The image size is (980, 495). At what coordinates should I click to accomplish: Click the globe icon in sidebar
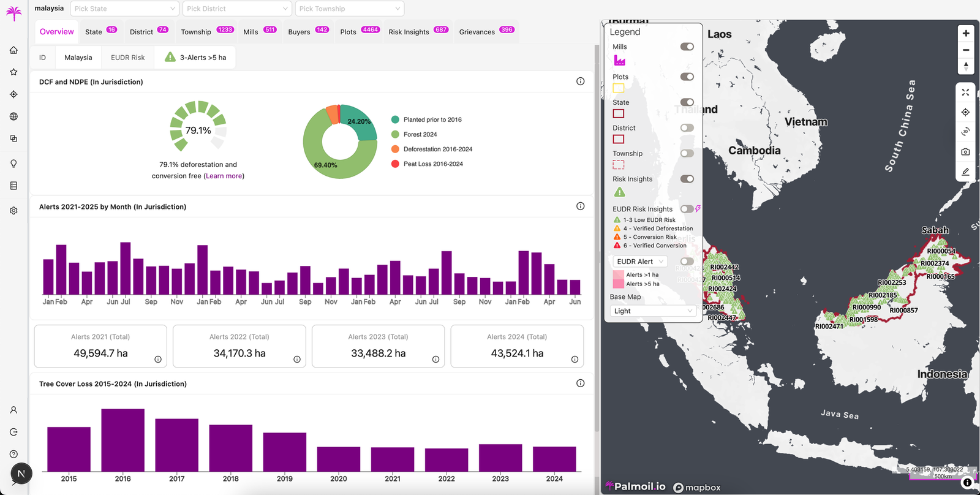tap(13, 116)
